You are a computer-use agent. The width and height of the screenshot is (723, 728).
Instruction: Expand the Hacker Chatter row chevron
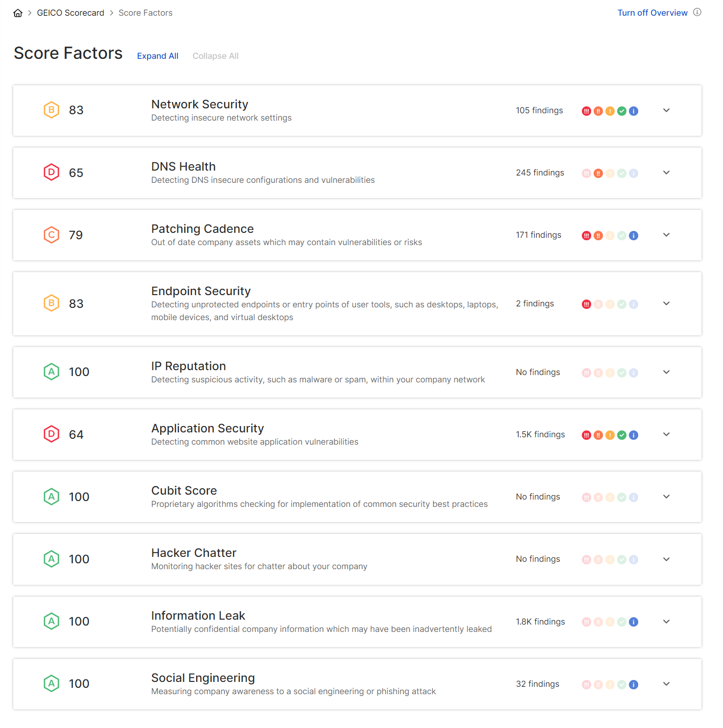pyautogui.click(x=666, y=559)
